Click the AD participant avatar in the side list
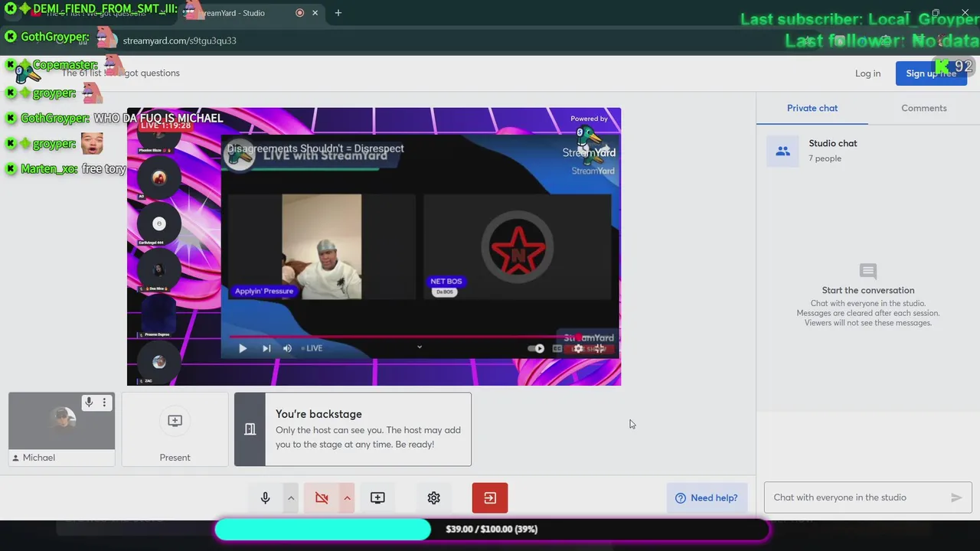 [x=159, y=178]
